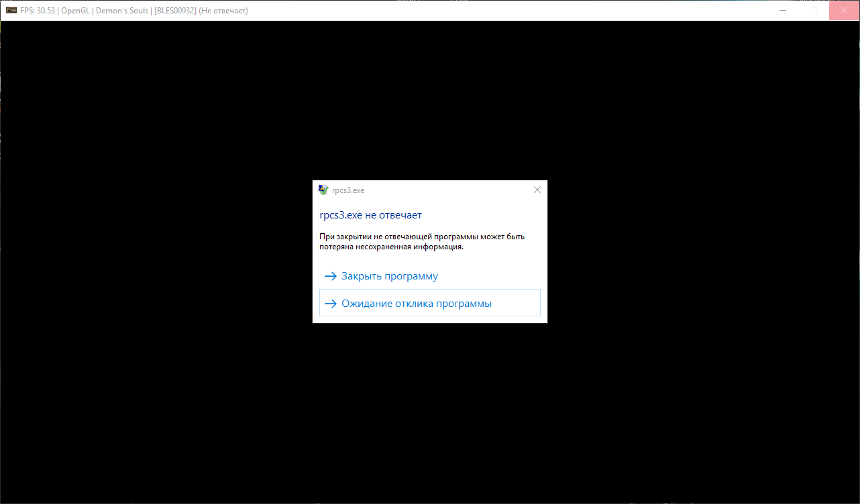The width and height of the screenshot is (860, 504).
Task: Close the rpcs3.exe not responding dialog
Action: (x=537, y=190)
